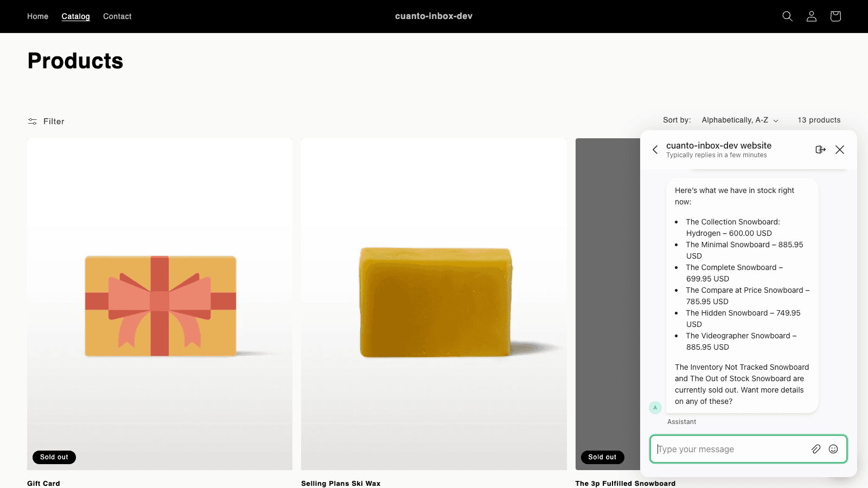The height and width of the screenshot is (488, 868).
Task: Open the store search icon
Action: [x=787, y=16]
